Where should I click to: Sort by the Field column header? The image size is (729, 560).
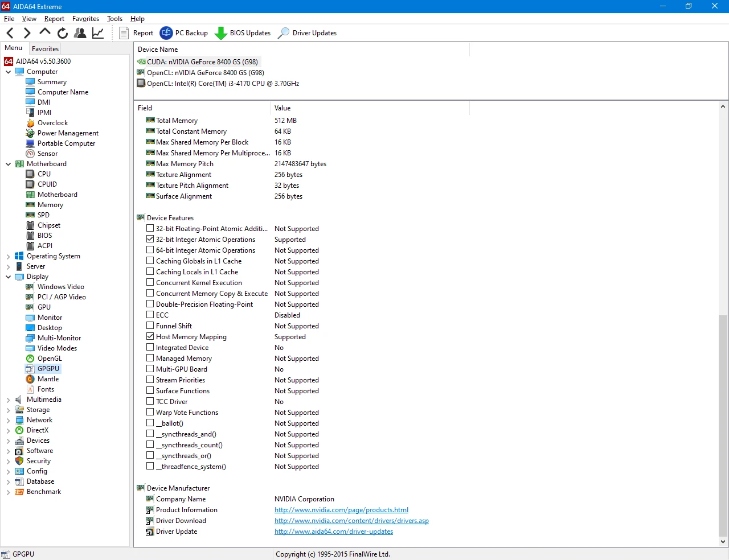click(202, 108)
